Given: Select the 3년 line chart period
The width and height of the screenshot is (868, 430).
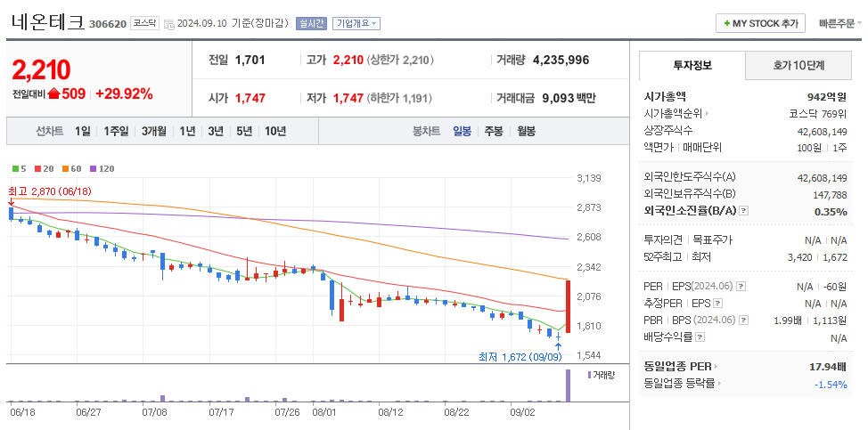Looking at the screenshot, I should tap(216, 131).
